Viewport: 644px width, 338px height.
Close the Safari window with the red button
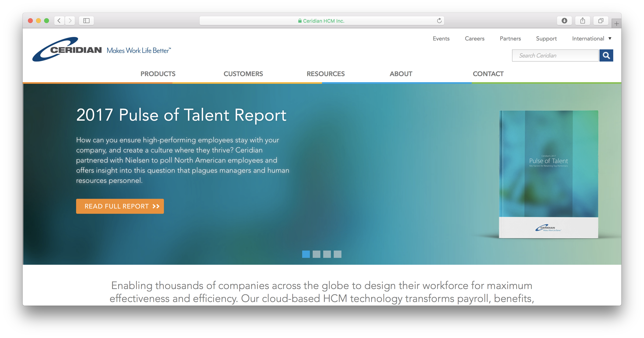click(x=30, y=20)
